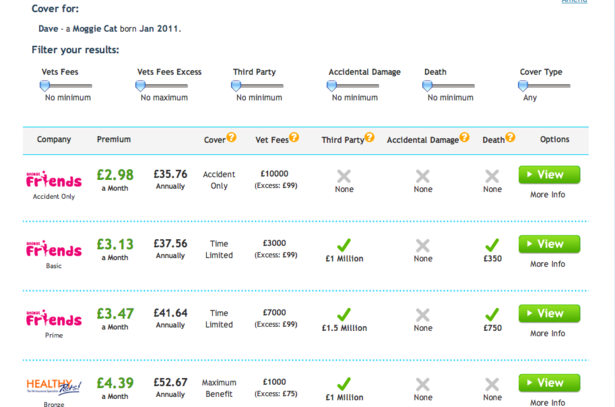Click Third Party tick in £4.39 row
The image size is (615, 407).
[x=344, y=384]
